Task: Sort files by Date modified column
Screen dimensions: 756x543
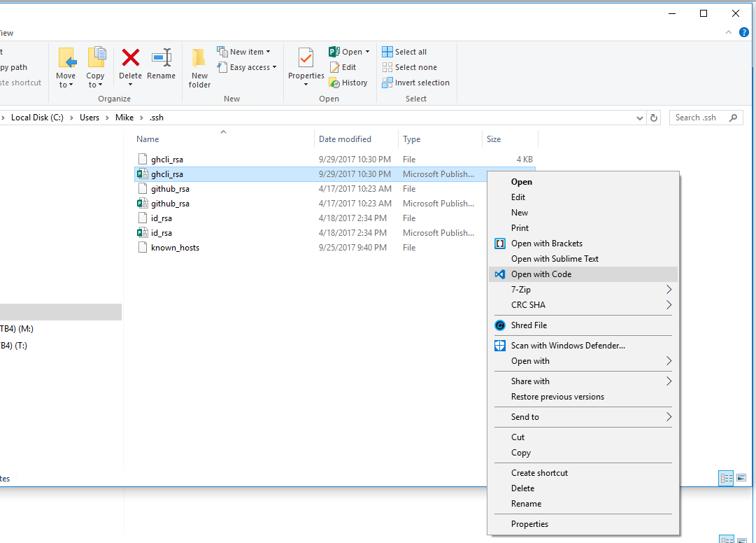Action: [x=356, y=139]
